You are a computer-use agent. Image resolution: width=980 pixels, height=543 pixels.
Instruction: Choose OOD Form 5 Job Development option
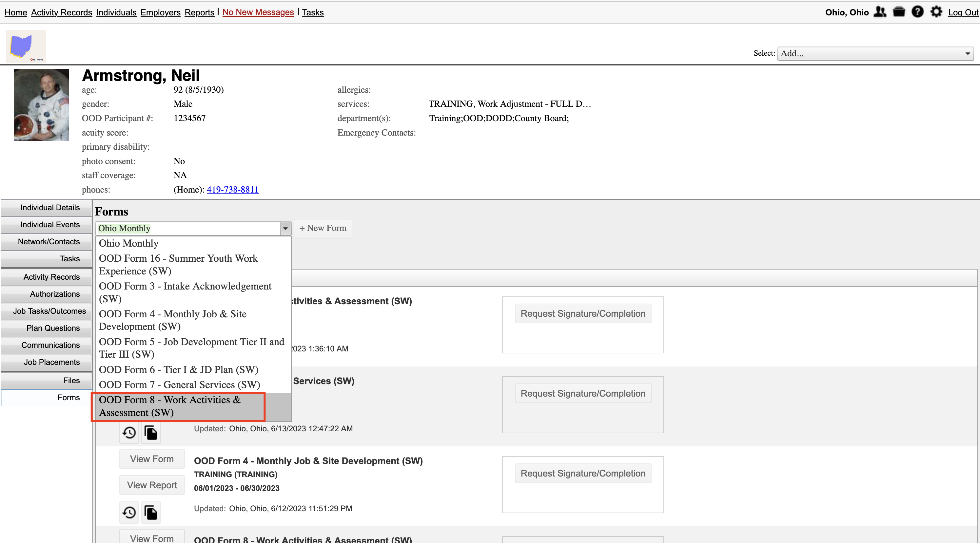193,348
